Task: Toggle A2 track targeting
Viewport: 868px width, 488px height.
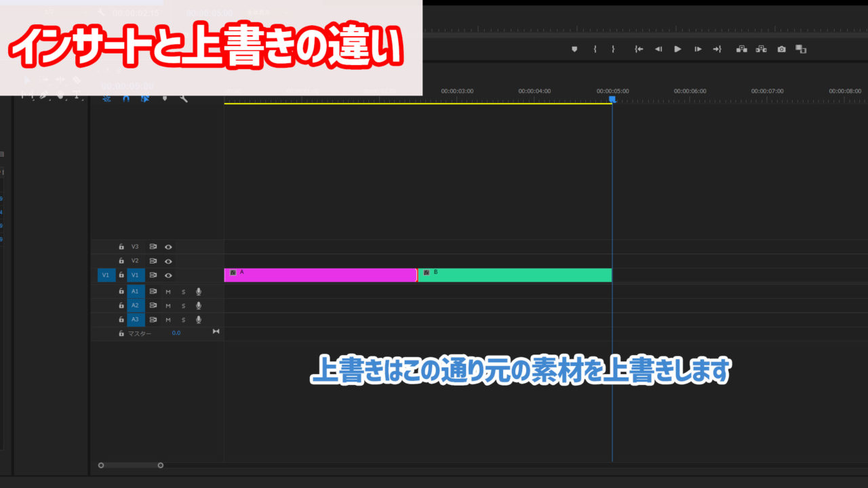Action: (x=135, y=306)
